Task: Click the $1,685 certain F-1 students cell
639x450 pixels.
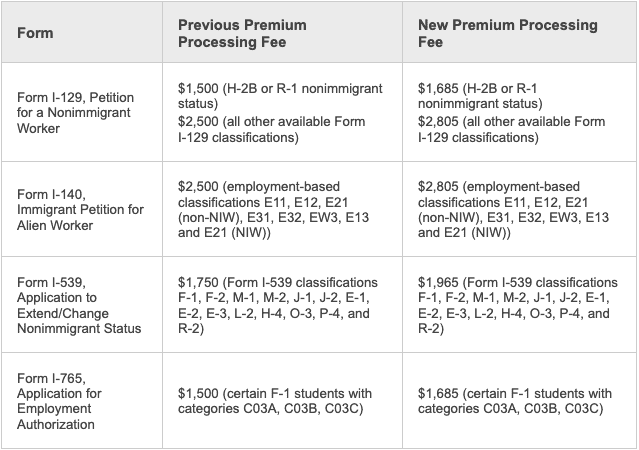Action: pyautogui.click(x=520, y=401)
